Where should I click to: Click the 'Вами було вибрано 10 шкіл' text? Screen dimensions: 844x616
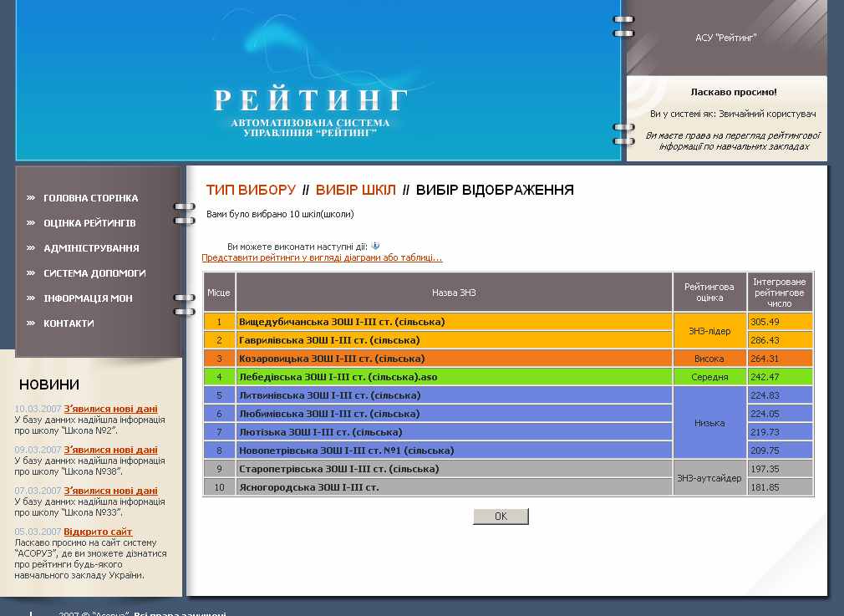point(280,214)
